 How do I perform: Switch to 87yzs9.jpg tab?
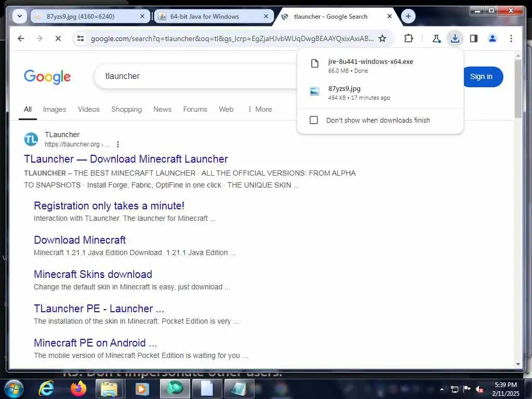[x=90, y=16]
